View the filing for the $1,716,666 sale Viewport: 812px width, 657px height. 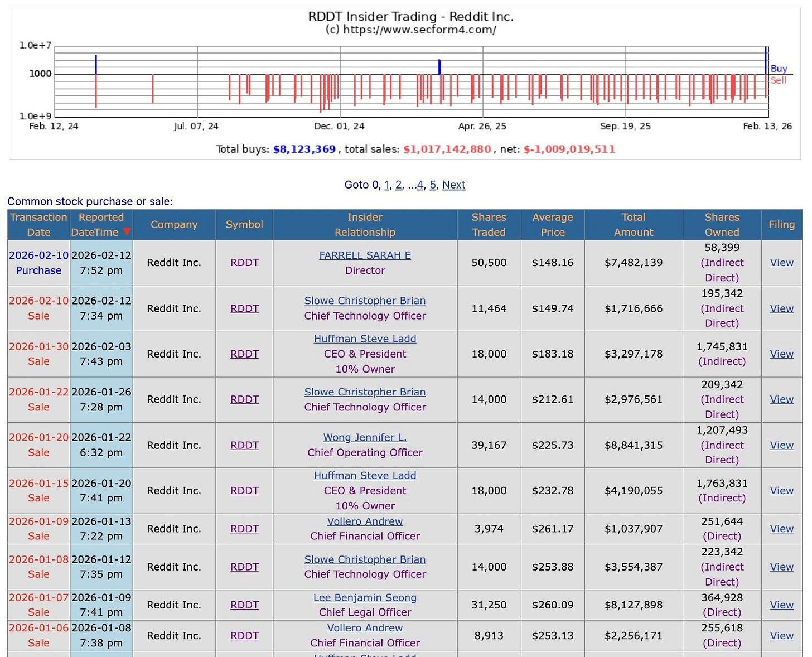pyautogui.click(x=781, y=308)
